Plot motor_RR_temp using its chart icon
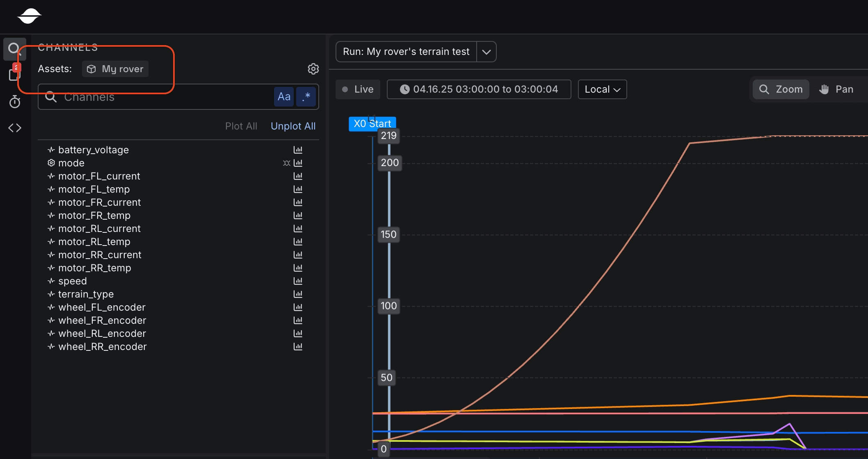This screenshot has width=868, height=459. click(298, 268)
